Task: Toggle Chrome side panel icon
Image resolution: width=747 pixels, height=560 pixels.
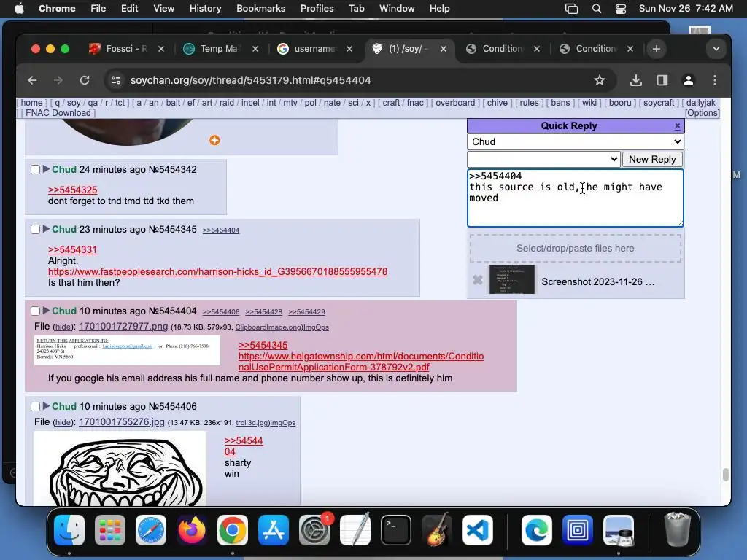Action: [662, 80]
